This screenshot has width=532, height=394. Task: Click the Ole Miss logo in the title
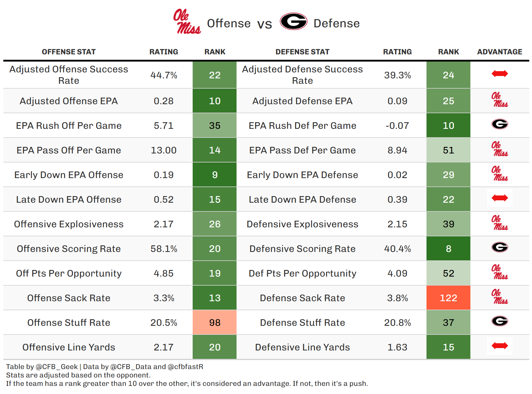(x=187, y=22)
